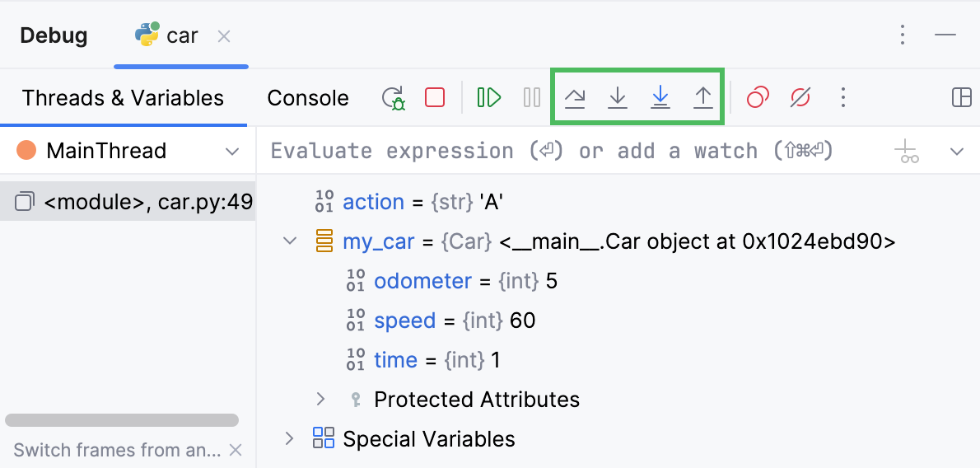Toggle the debug layout settings icon
This screenshot has height=468, width=980.
(x=961, y=98)
